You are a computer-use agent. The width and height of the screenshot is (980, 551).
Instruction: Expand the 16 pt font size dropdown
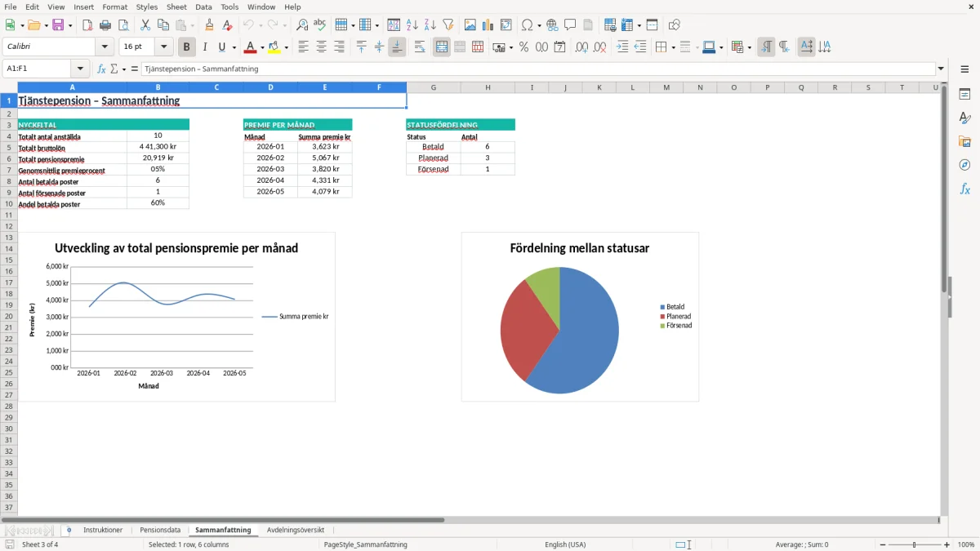(x=164, y=47)
